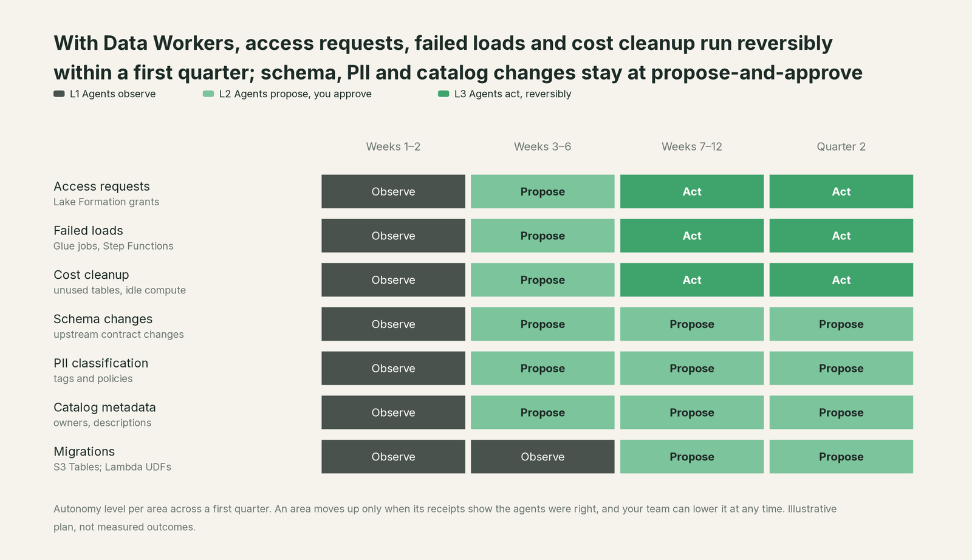Click the 'Failed loads' row label
The height and width of the screenshot is (560, 972).
tap(88, 231)
